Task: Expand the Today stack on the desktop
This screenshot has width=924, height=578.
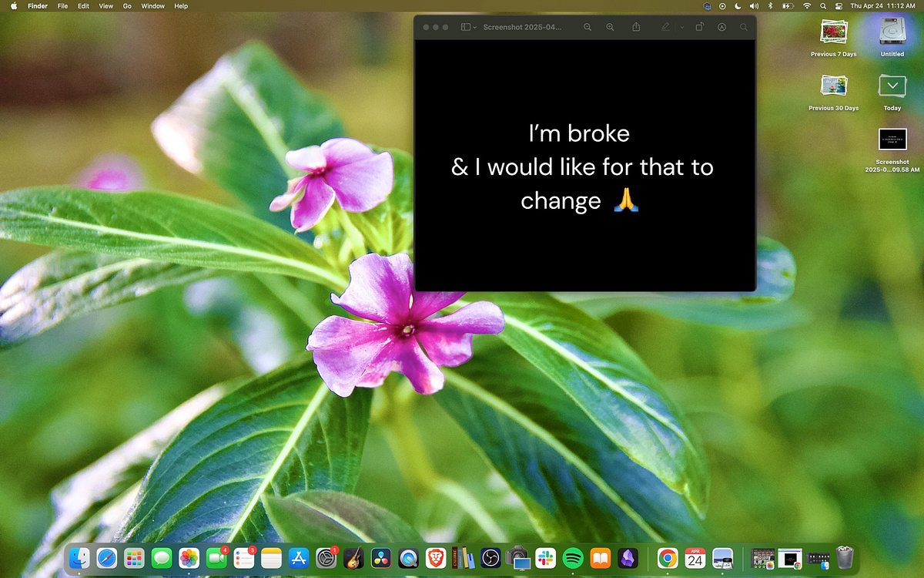Action: (x=892, y=86)
